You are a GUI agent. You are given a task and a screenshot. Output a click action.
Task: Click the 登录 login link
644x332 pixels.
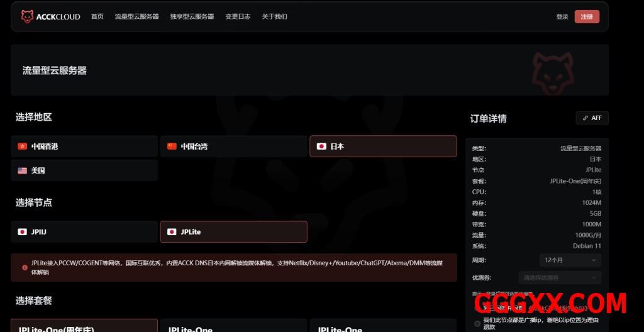562,17
